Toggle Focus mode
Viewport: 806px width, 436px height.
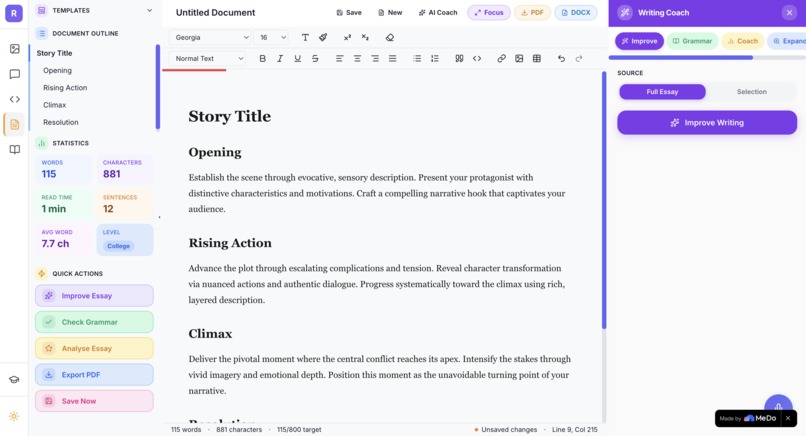[x=489, y=13]
